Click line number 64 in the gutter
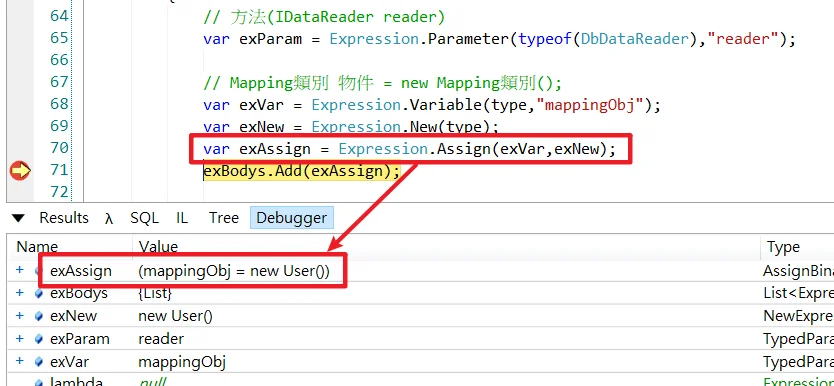This screenshot has width=834, height=386. (59, 16)
